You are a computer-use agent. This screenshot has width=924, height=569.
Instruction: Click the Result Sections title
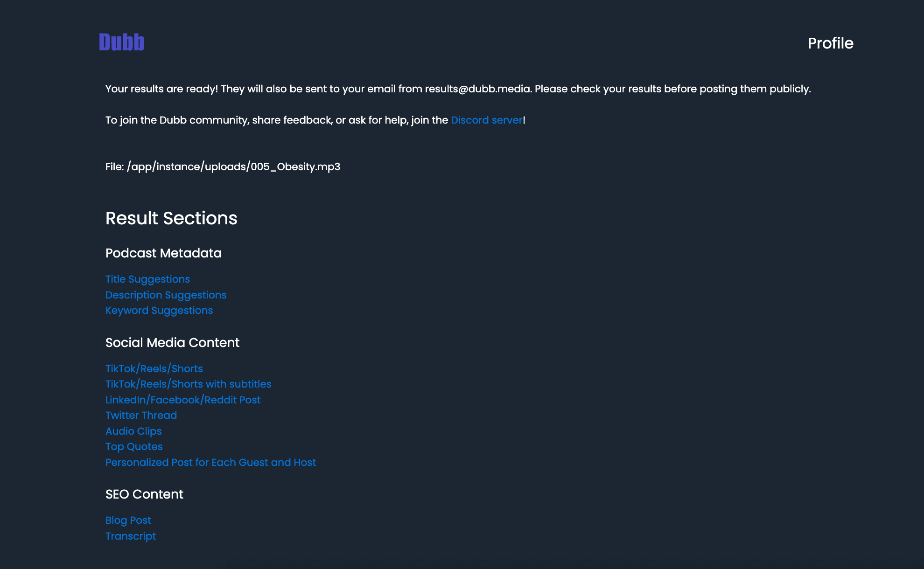[172, 218]
